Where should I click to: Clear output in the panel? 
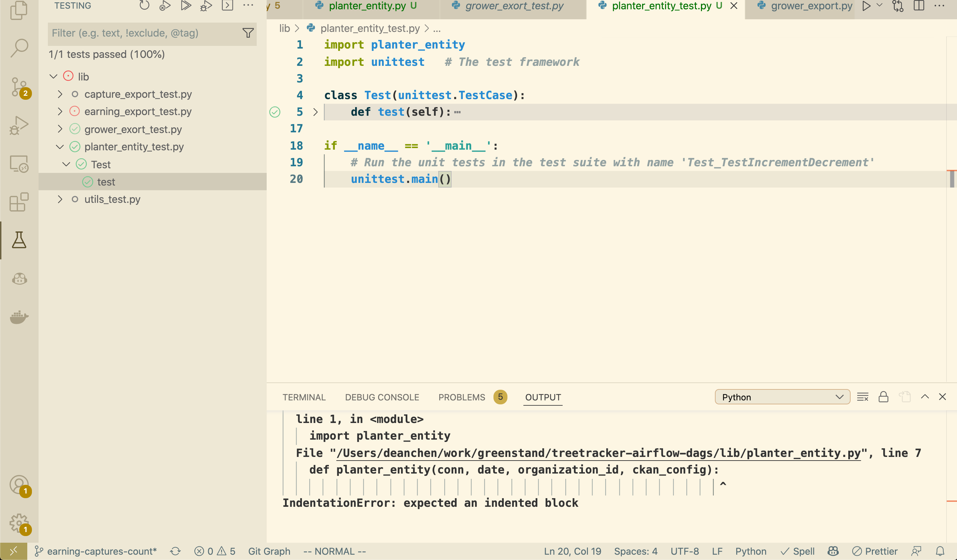(x=863, y=397)
